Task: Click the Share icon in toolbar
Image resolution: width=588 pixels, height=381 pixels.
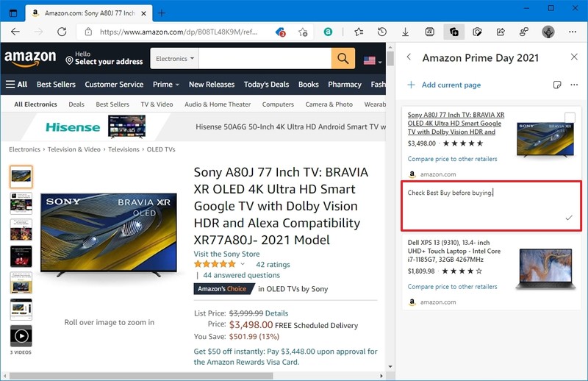Action: [x=501, y=32]
